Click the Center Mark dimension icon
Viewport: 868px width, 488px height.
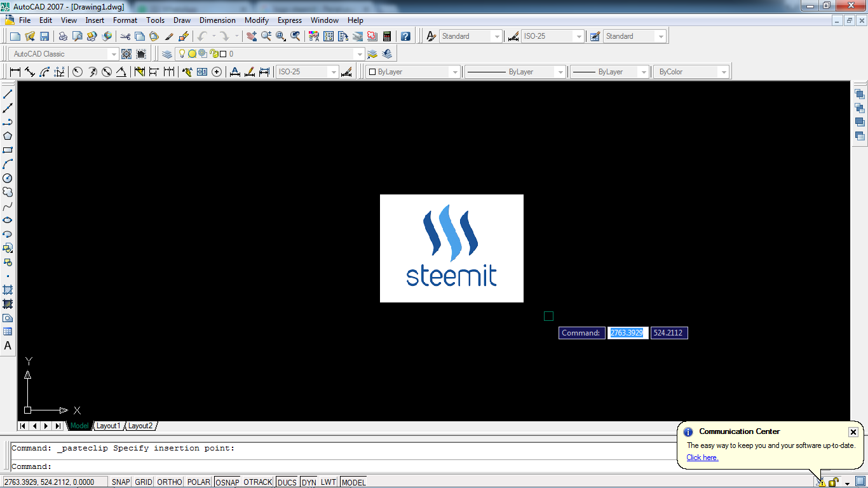[x=217, y=72]
